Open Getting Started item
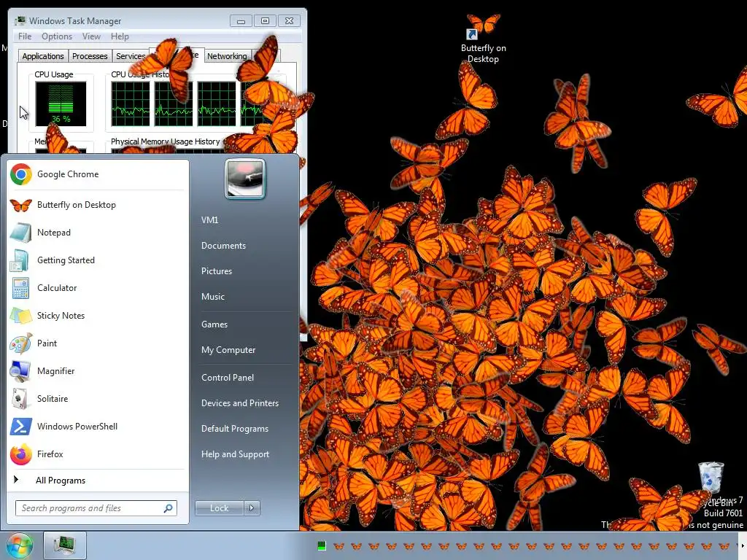Image resolution: width=747 pixels, height=560 pixels. click(97, 260)
